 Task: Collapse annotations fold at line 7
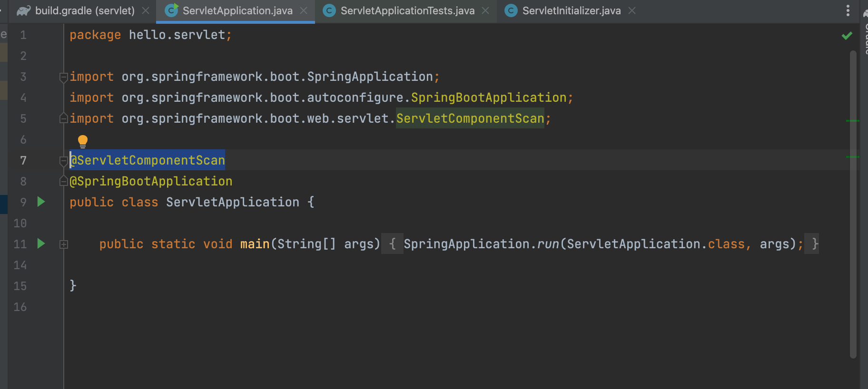click(x=63, y=161)
